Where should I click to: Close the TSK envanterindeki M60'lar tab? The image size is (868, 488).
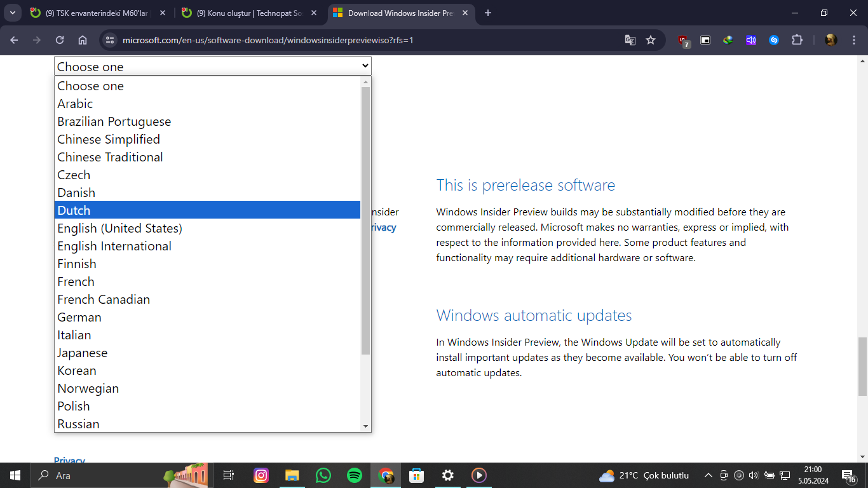click(161, 13)
